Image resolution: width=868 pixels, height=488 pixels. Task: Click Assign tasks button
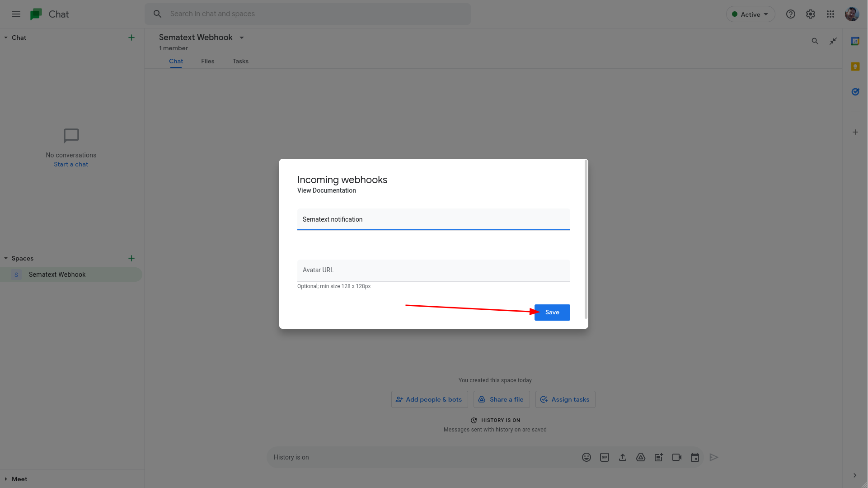(565, 399)
